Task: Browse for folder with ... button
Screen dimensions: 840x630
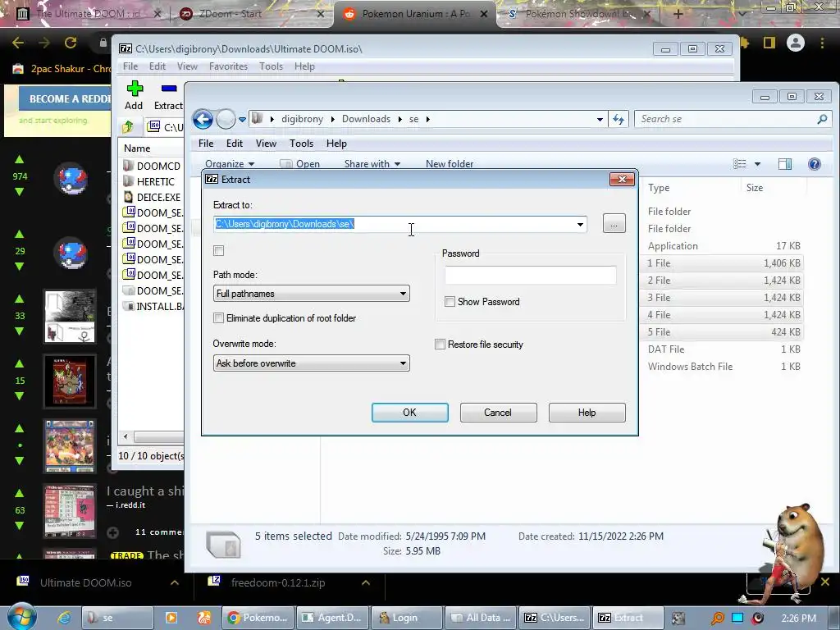Action: 614,223
